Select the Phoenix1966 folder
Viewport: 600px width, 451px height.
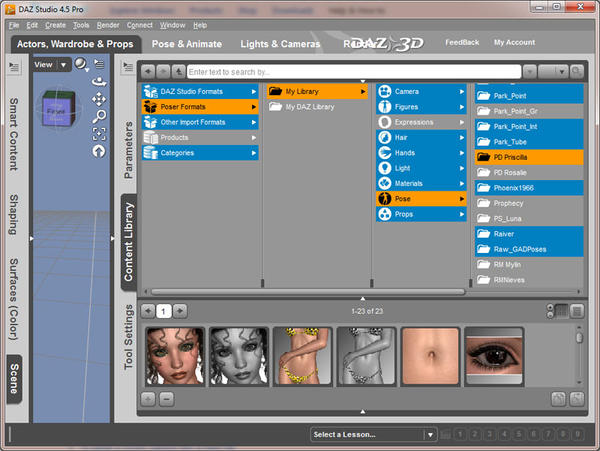click(529, 188)
